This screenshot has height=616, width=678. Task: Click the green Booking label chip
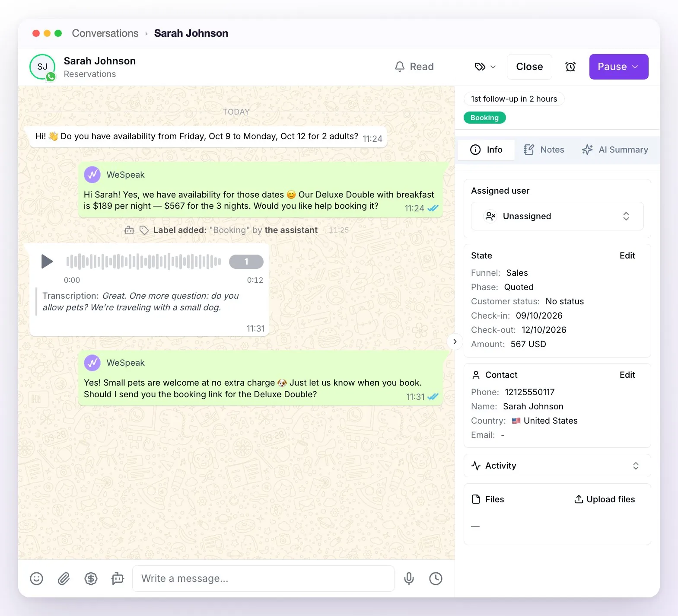tap(484, 118)
